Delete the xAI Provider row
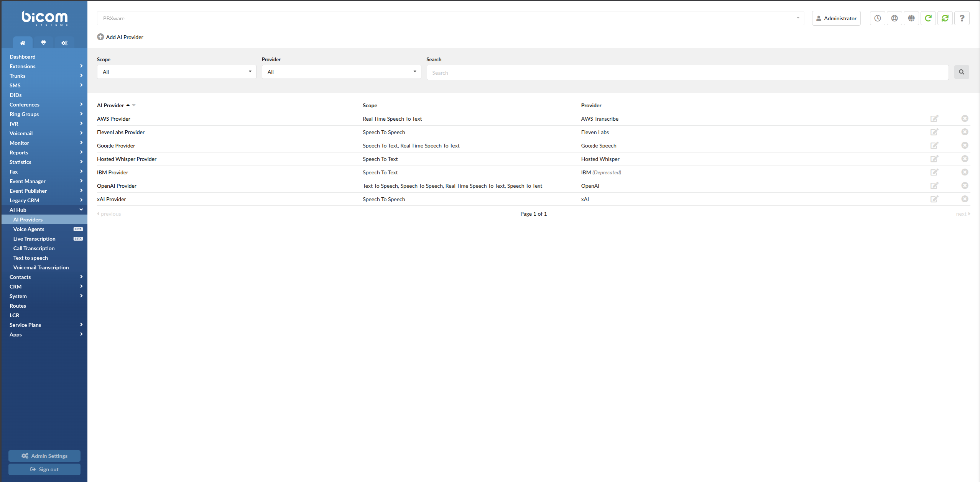Image resolution: width=980 pixels, height=482 pixels. [x=965, y=199]
